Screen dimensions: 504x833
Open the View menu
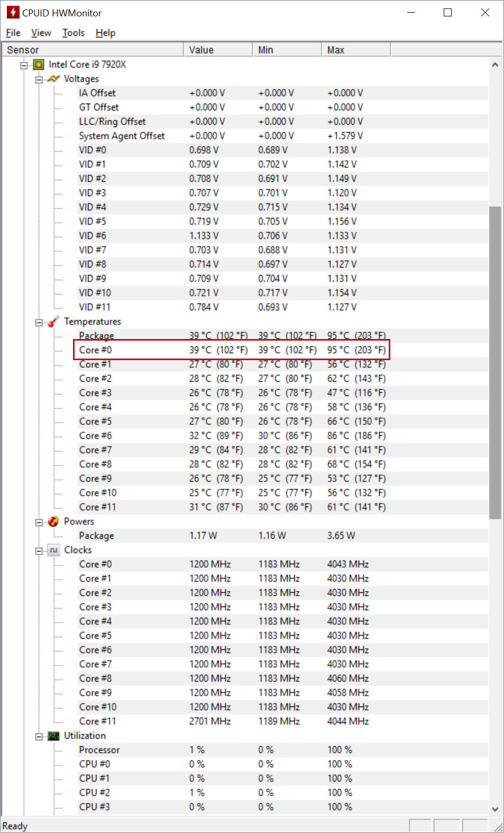click(x=41, y=33)
